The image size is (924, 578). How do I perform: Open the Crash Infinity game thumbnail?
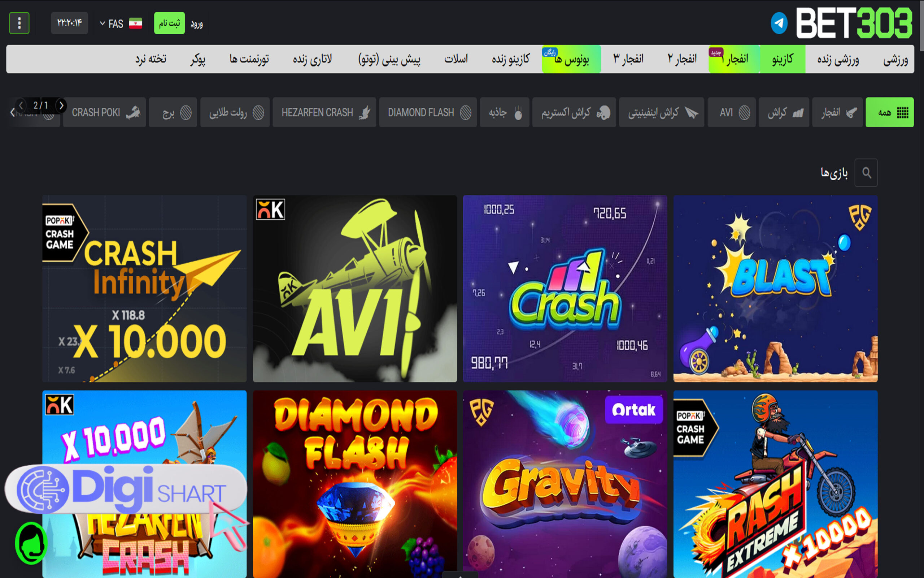point(144,289)
